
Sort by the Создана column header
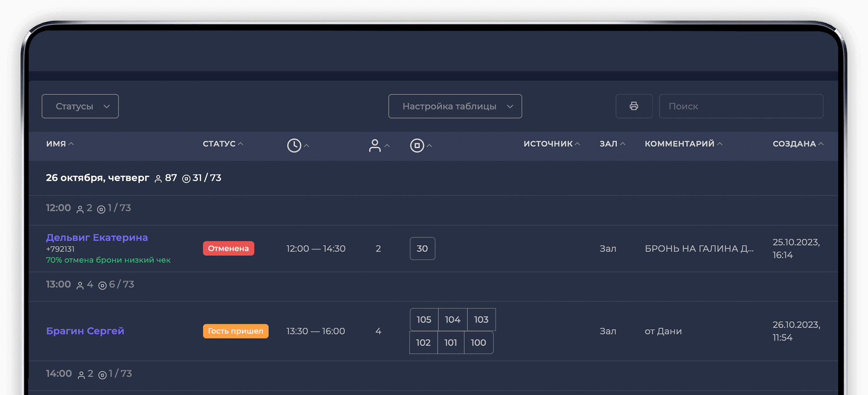tap(794, 144)
